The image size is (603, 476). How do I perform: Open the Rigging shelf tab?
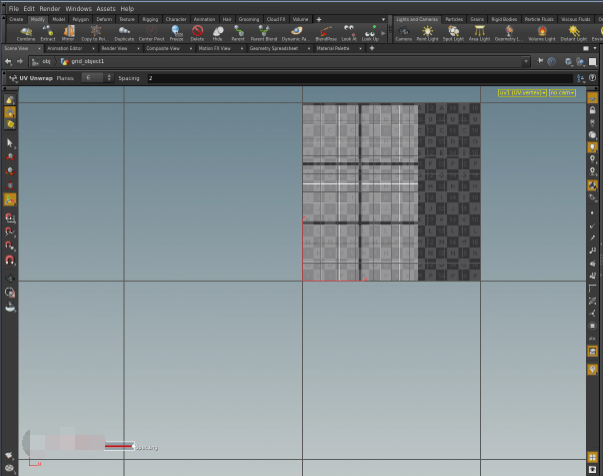[x=149, y=19]
